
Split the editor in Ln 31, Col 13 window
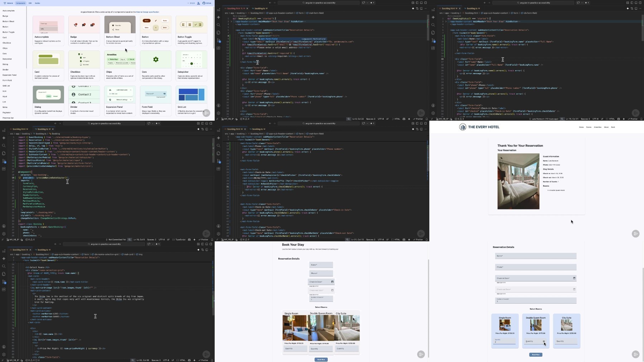(x=421, y=129)
